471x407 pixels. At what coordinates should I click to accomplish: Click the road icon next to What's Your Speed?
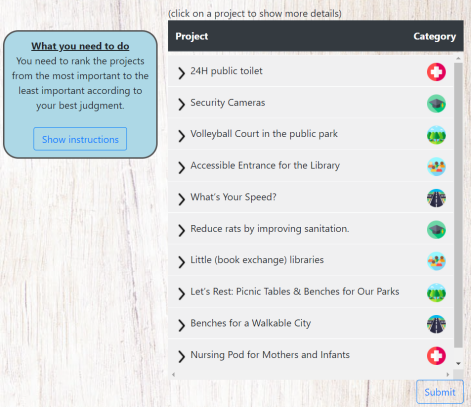[436, 198]
